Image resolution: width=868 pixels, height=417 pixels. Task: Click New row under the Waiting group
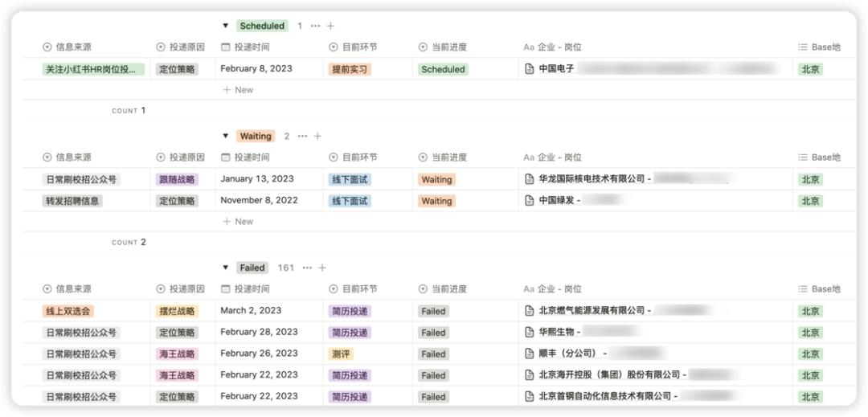(238, 221)
